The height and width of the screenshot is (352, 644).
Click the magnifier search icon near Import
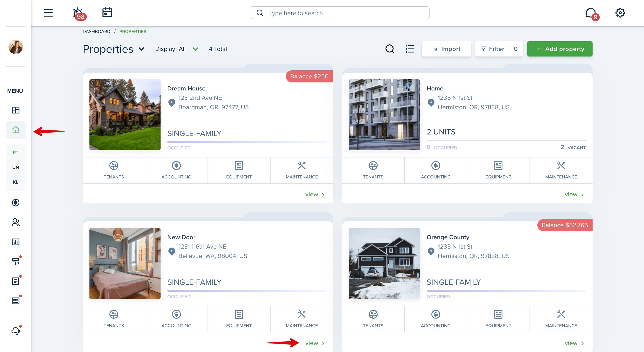point(390,49)
